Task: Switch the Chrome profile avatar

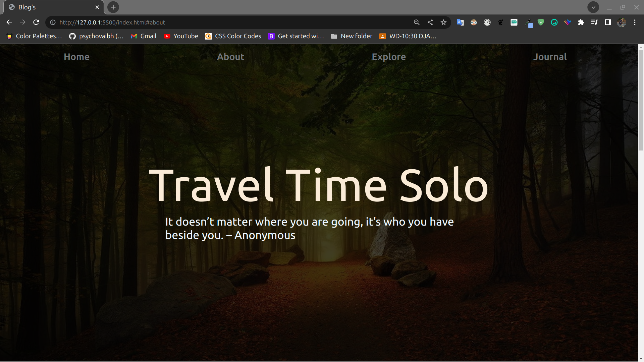Action: [x=622, y=22]
